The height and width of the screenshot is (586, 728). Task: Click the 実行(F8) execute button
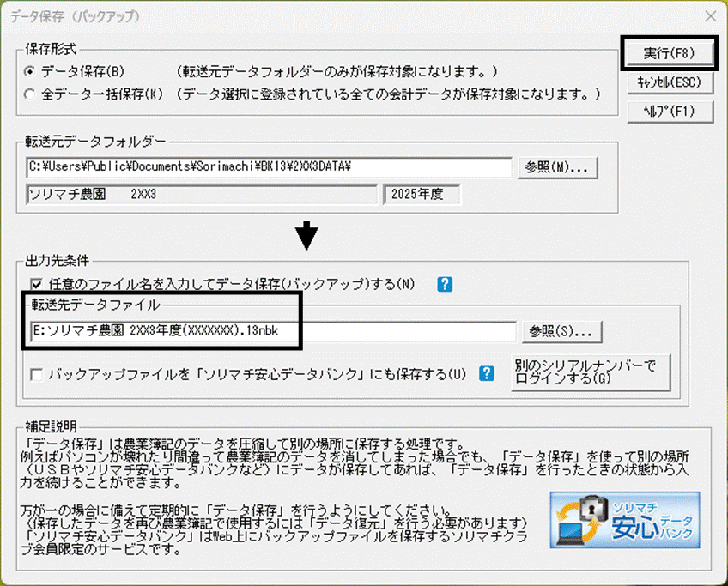[669, 53]
